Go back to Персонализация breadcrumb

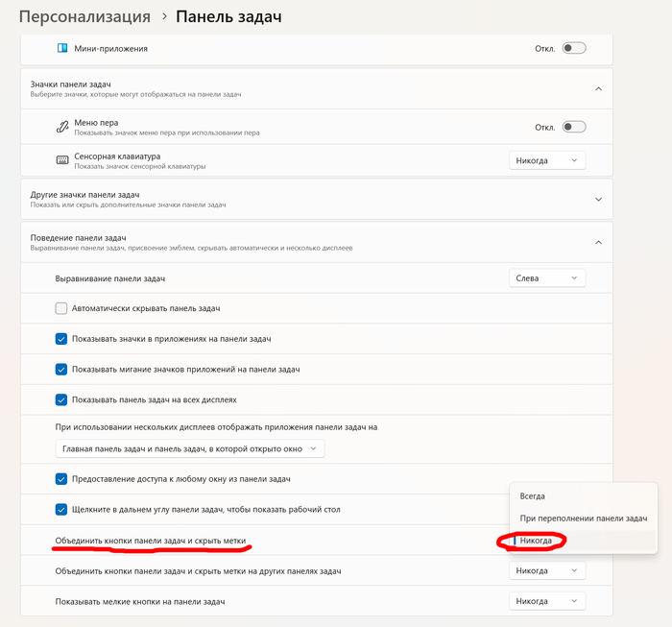[84, 16]
